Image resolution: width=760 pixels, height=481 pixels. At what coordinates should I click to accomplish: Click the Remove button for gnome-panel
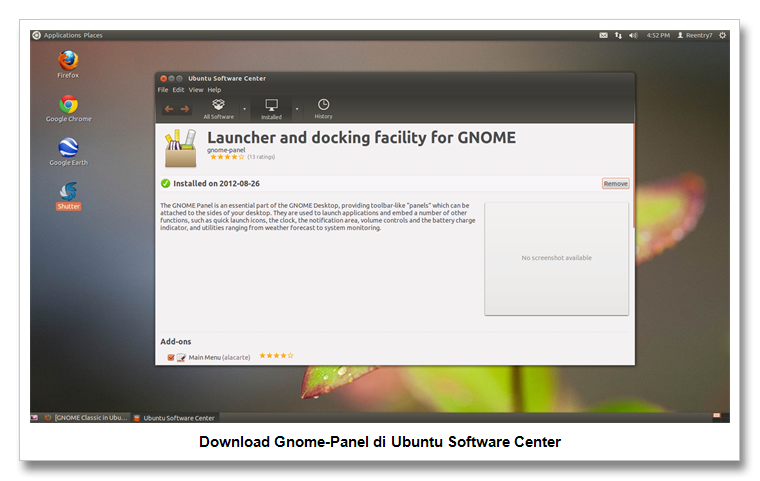[x=616, y=183]
